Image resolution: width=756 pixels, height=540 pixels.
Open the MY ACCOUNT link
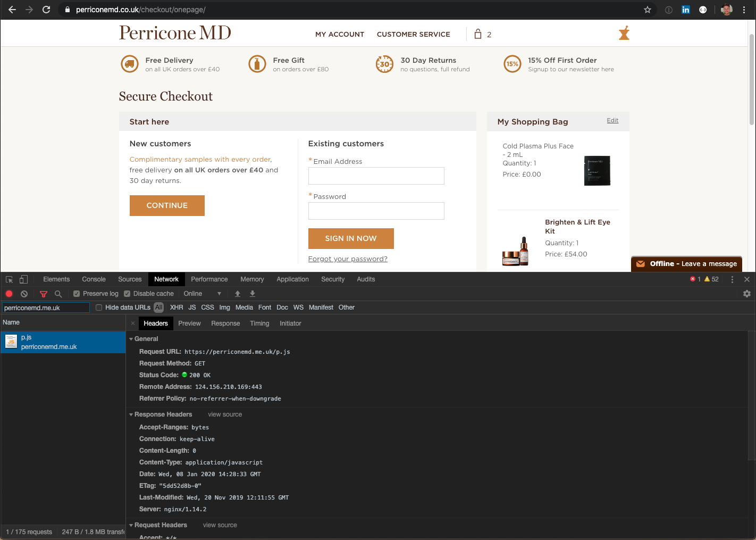point(340,34)
